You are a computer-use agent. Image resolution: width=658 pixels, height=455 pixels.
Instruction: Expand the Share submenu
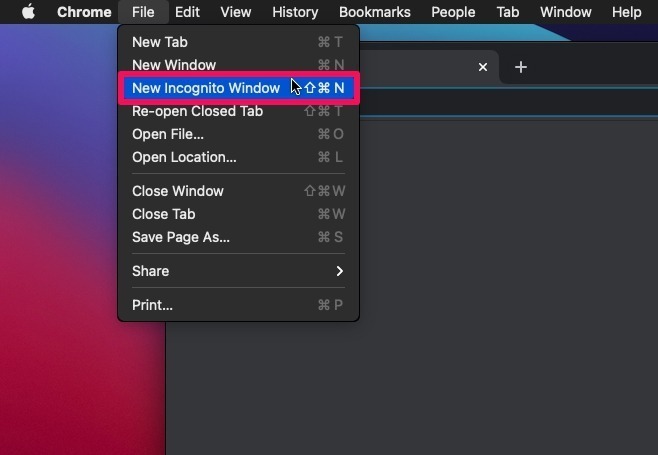click(238, 271)
